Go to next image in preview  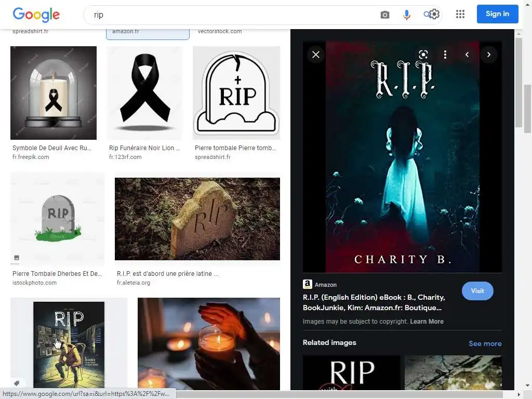pos(488,55)
